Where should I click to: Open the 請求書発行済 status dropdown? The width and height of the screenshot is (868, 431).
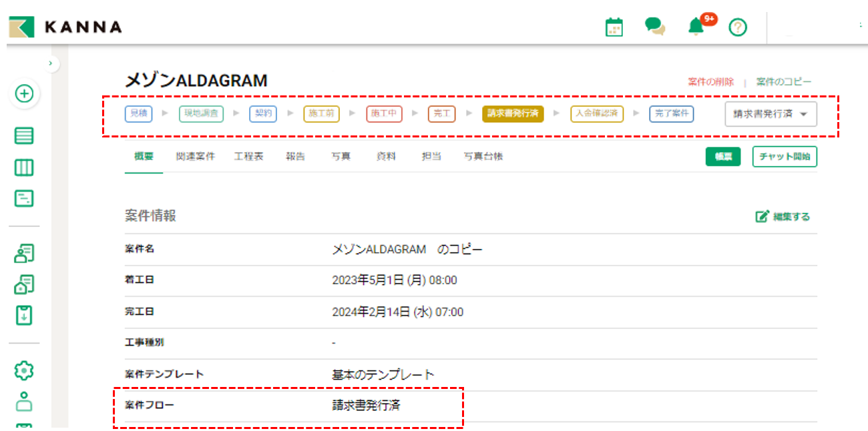pos(771,114)
